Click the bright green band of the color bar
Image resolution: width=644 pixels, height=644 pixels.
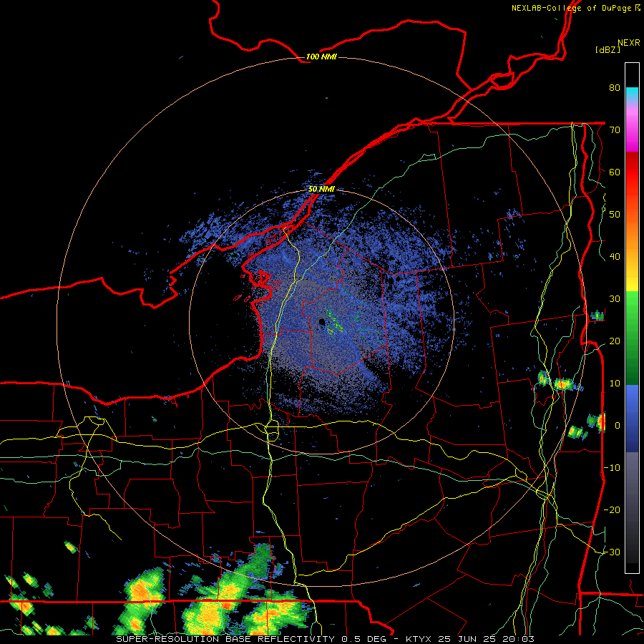(x=632, y=308)
